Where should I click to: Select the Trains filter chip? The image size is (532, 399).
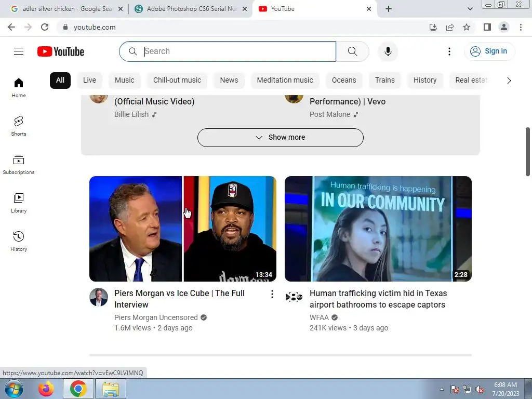click(x=385, y=81)
